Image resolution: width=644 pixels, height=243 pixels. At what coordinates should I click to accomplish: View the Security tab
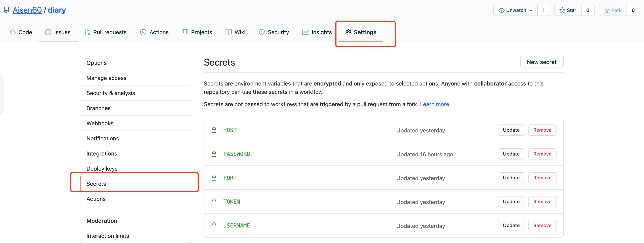(x=274, y=32)
